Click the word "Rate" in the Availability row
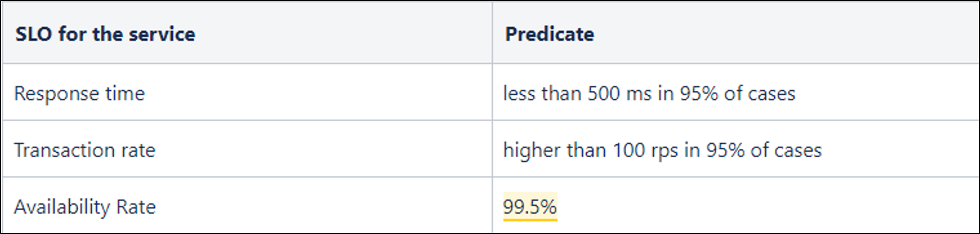This screenshot has height=234, width=980. click(x=136, y=207)
